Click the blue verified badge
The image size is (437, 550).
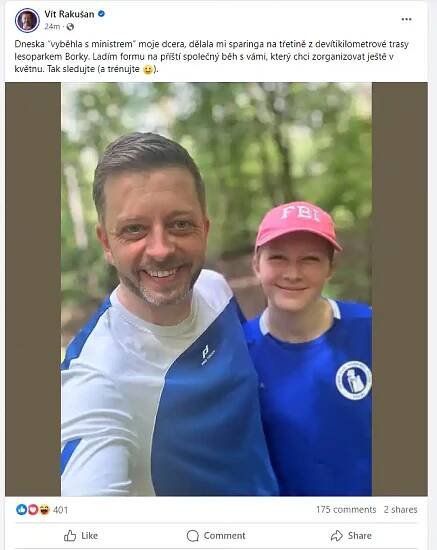coord(101,14)
